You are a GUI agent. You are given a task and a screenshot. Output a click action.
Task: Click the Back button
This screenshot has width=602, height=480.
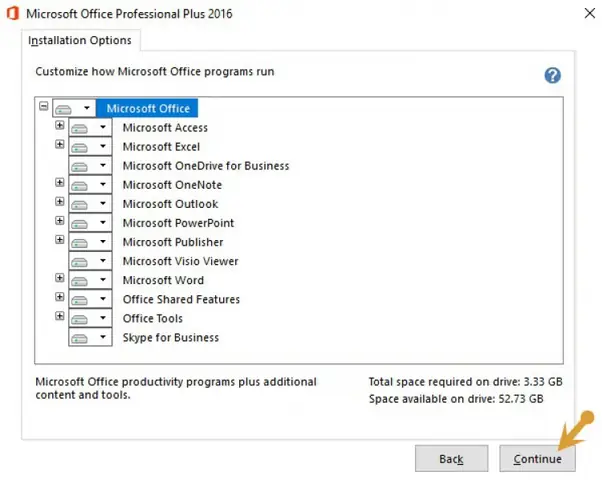452,458
